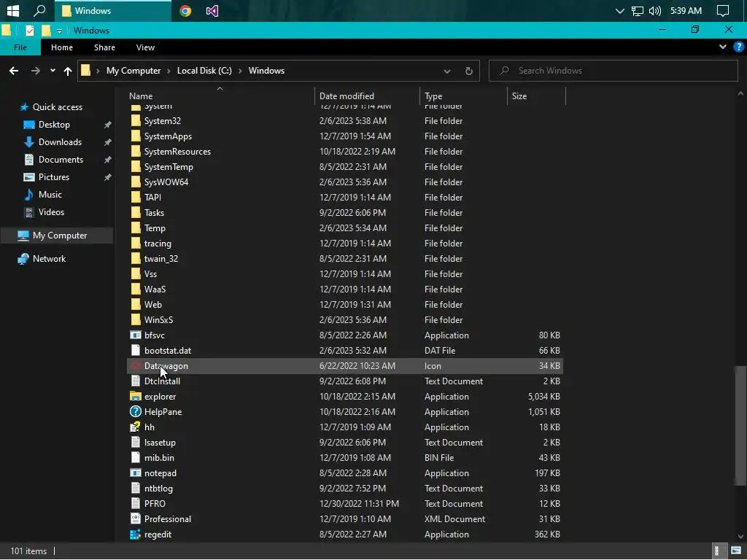Select the notepad application icon
This screenshot has width=747, height=560.
pyautogui.click(x=136, y=473)
